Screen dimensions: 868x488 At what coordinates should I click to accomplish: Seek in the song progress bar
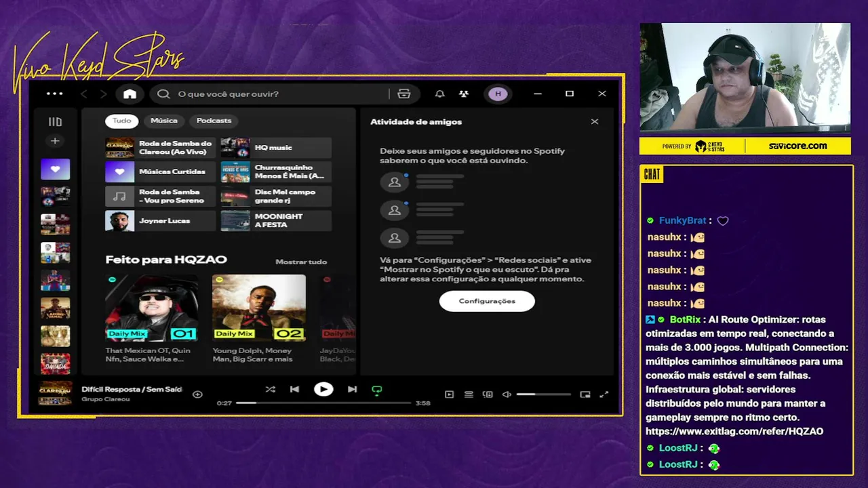coord(323,403)
